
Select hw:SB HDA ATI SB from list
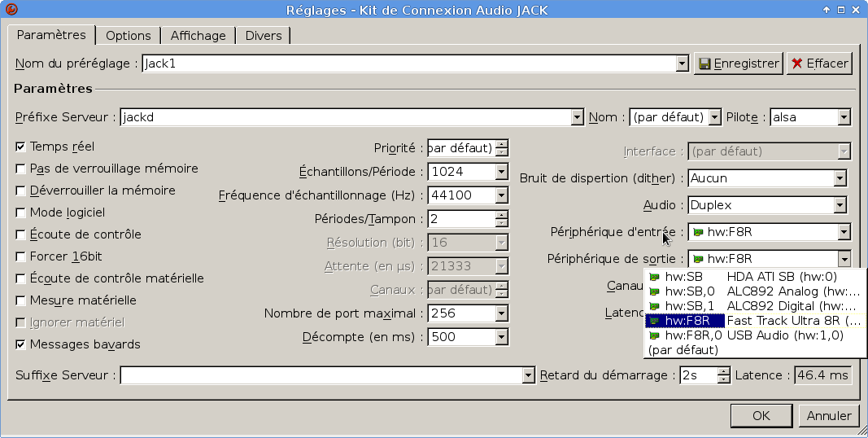pyautogui.click(x=755, y=277)
